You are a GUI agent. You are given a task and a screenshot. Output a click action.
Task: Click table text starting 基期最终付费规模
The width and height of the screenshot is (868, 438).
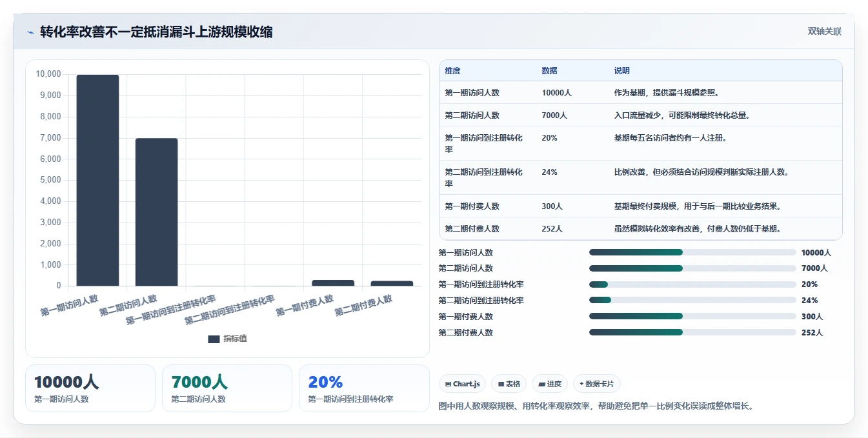pyautogui.click(x=697, y=206)
